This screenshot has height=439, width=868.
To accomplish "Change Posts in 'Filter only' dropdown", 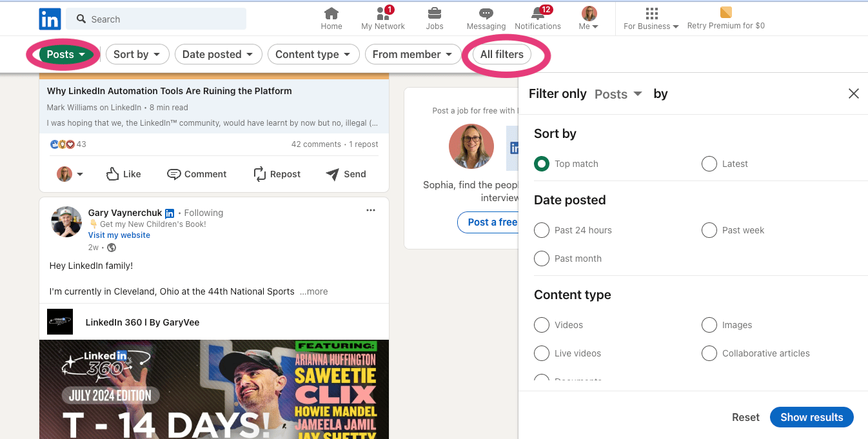I will click(618, 94).
